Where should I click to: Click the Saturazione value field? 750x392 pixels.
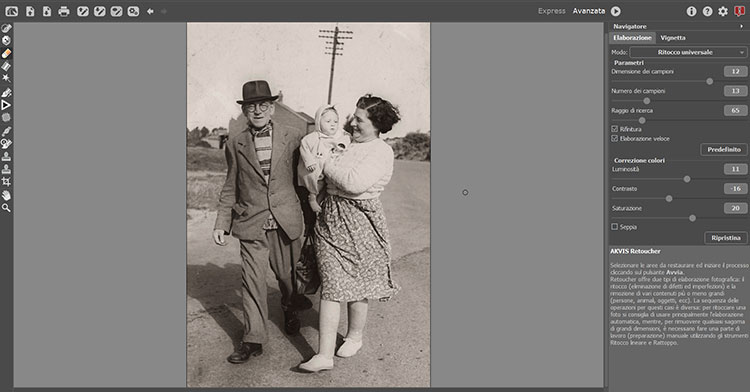[x=735, y=208]
